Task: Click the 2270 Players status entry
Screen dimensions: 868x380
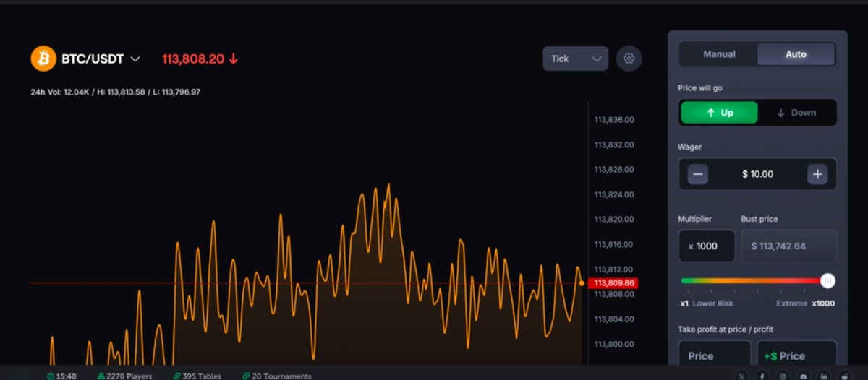Action: (x=124, y=376)
